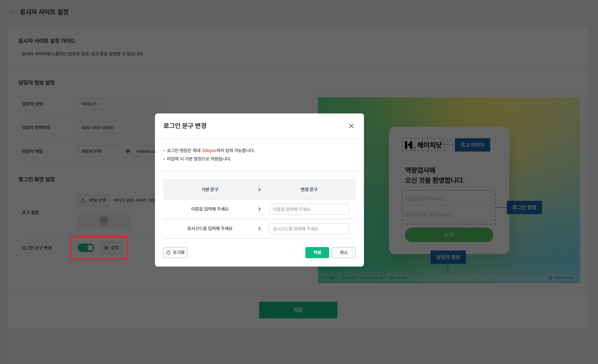This screenshot has width=598, height=364.
Task: Click the chevron between 기본 문구 and 변경 문구 headers
Action: pos(259,189)
